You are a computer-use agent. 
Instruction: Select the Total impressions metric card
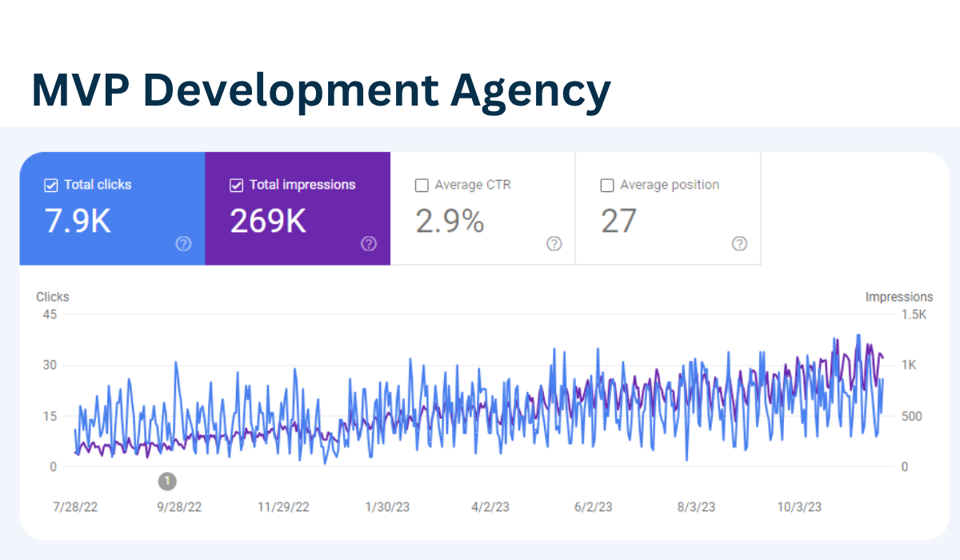pyautogui.click(x=298, y=208)
